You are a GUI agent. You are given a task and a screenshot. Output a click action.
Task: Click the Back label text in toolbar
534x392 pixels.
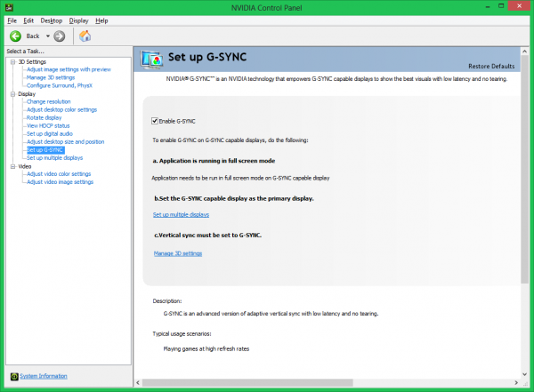pos(33,36)
